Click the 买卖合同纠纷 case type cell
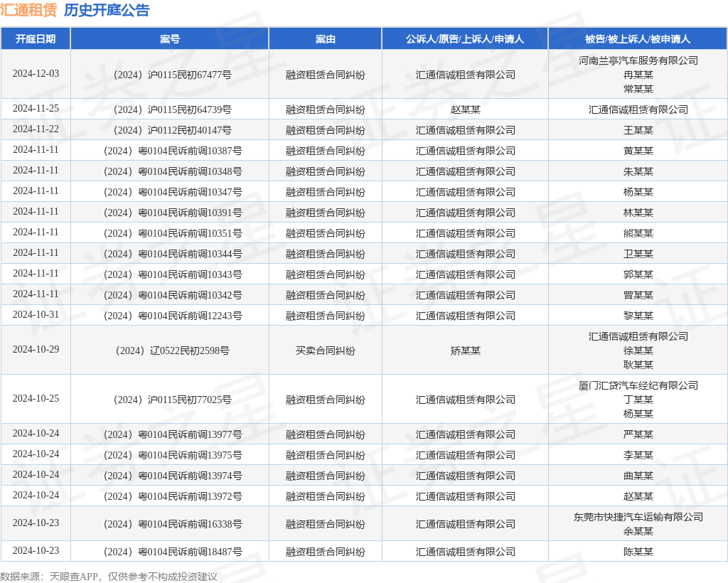The image size is (728, 583). 325,350
